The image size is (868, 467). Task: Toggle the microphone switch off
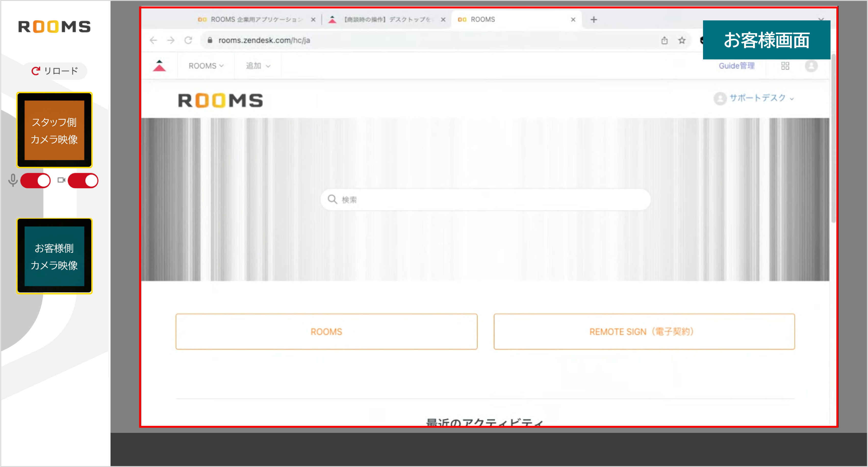coord(35,180)
